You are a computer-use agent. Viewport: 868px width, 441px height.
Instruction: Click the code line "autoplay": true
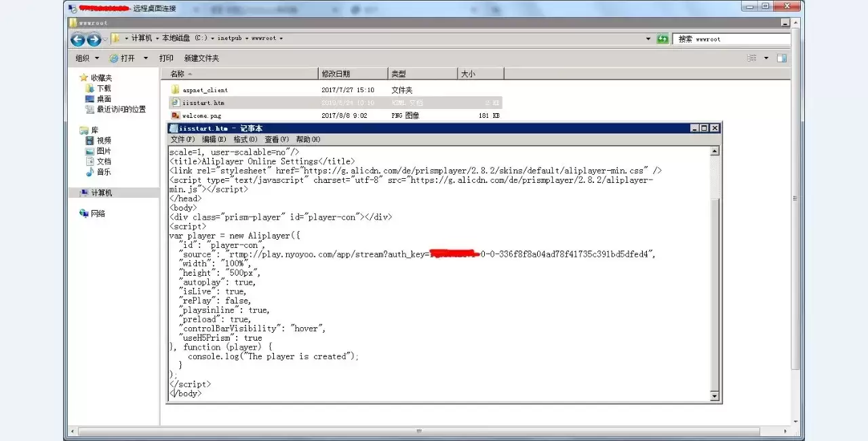[217, 282]
